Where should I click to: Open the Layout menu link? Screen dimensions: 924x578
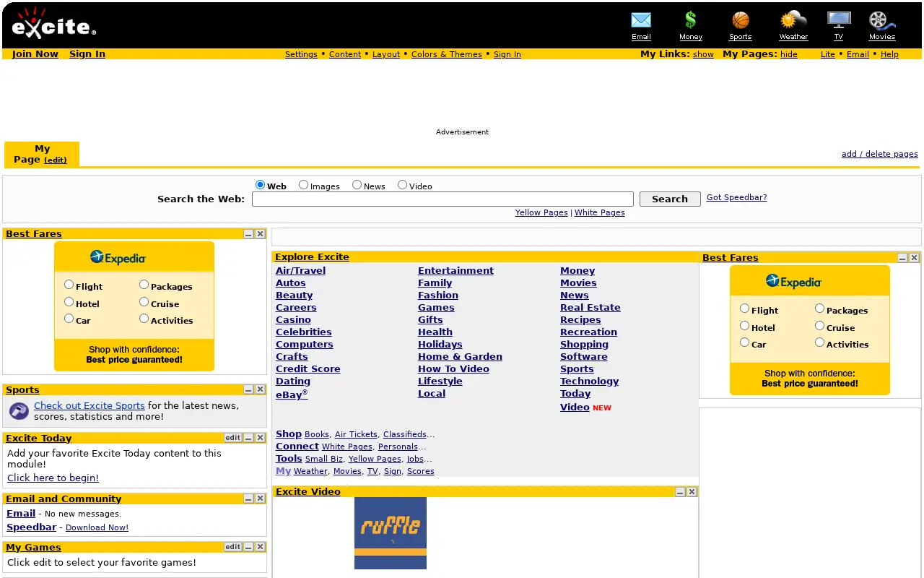tap(386, 54)
